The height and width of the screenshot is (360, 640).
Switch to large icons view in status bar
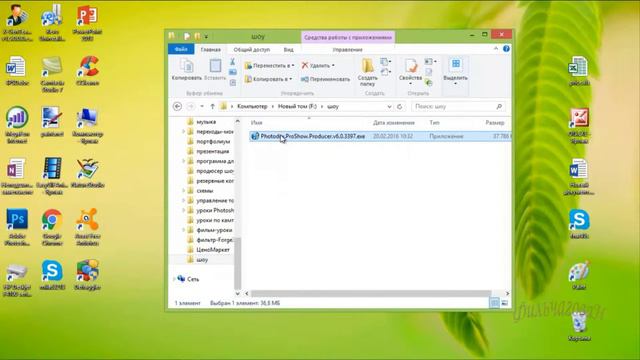505,303
